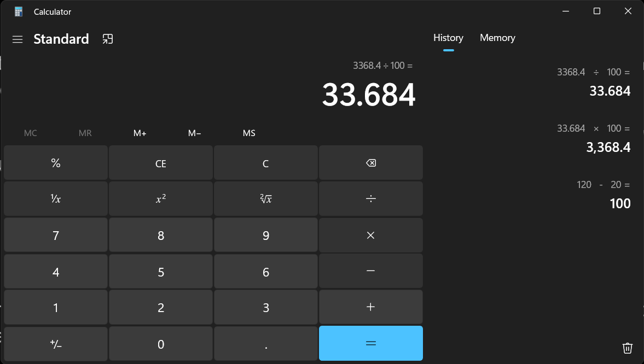644x364 pixels.
Task: Maximize the Calculator window
Action: (x=597, y=11)
